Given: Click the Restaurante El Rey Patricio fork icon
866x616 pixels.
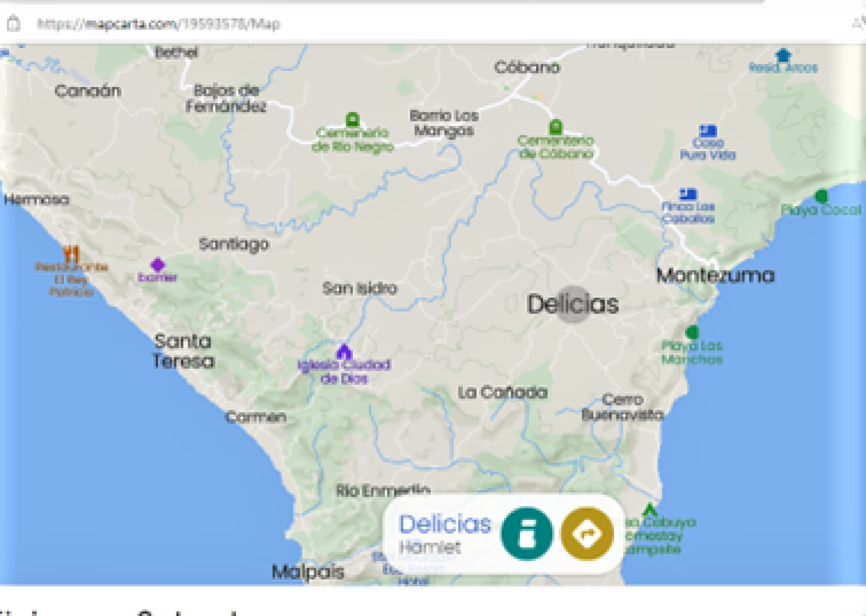Looking at the screenshot, I should [71, 254].
